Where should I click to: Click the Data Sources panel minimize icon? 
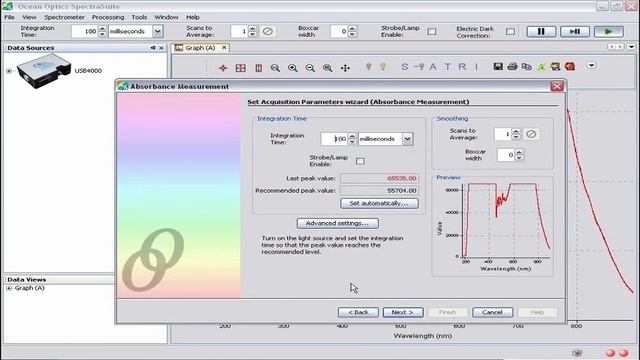(153, 48)
